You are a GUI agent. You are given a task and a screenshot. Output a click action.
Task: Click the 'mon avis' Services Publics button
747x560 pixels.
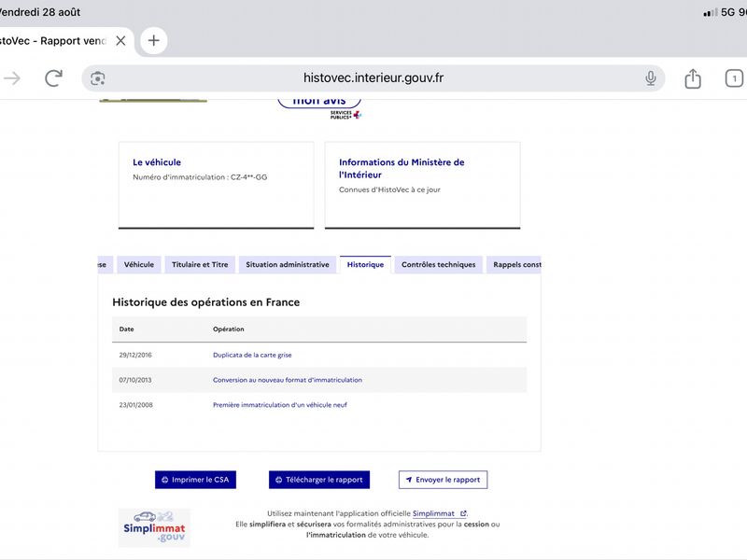(x=319, y=102)
